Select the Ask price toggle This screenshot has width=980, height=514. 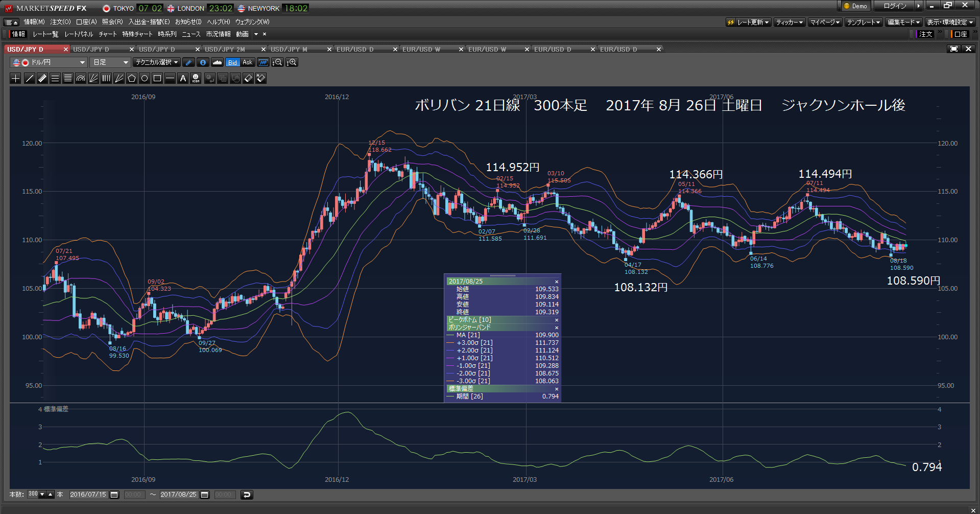point(248,62)
